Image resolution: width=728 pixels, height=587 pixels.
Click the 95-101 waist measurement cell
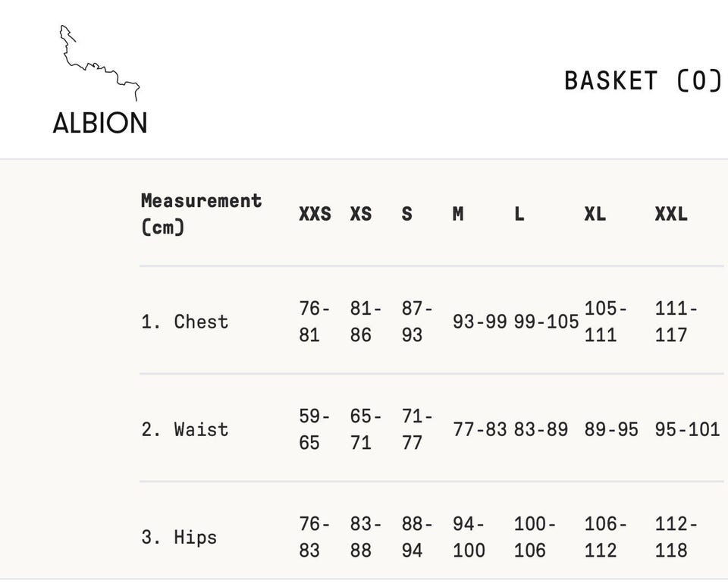coord(687,429)
